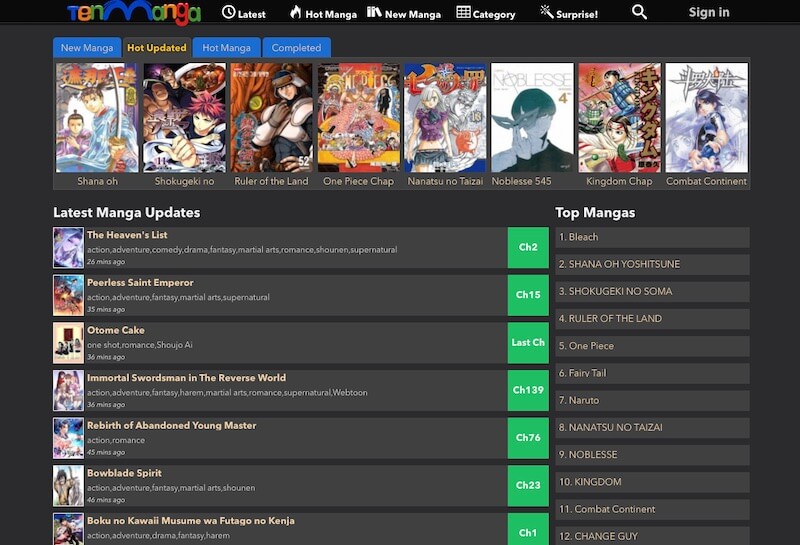Click The Heaven's List small thumbnail
The image size is (800, 545).
(68, 248)
